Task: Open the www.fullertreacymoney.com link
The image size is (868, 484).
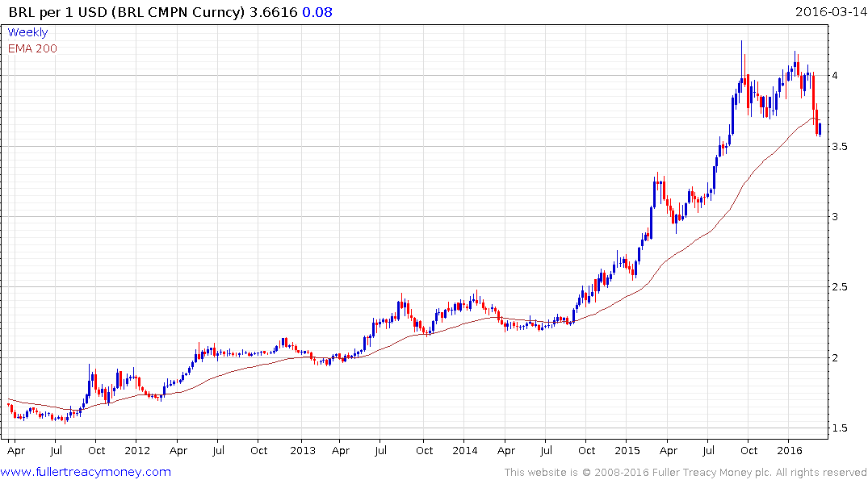Action: click(x=86, y=472)
